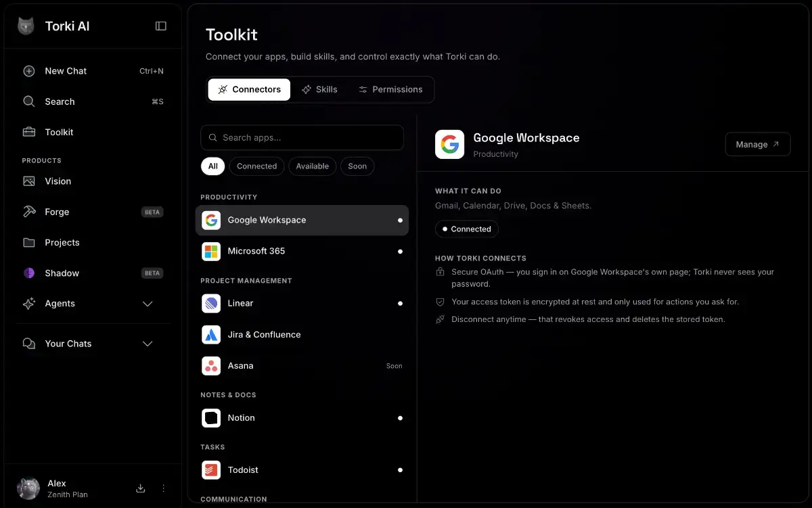Click the connected dot on Linear row
Image resolution: width=812 pixels, height=508 pixels.
[400, 304]
